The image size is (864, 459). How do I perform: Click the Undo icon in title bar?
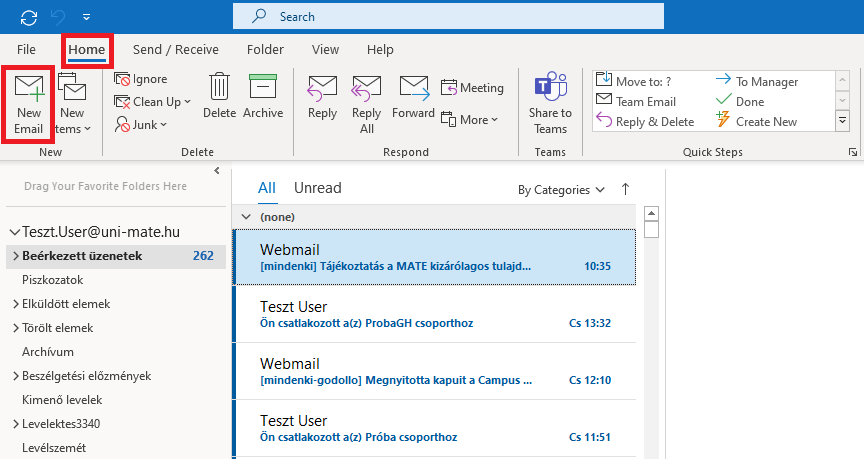pyautogui.click(x=58, y=17)
